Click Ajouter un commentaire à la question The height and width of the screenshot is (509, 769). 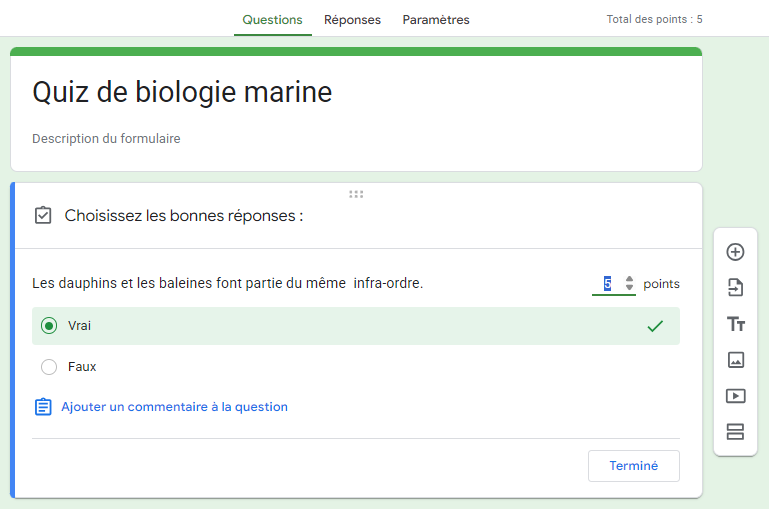coord(174,407)
